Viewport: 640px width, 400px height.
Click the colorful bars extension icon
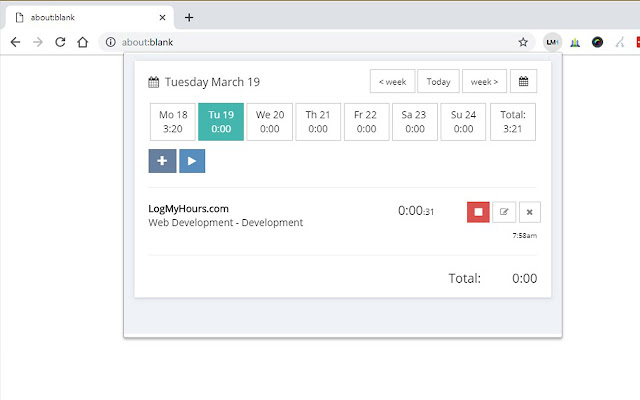575,42
